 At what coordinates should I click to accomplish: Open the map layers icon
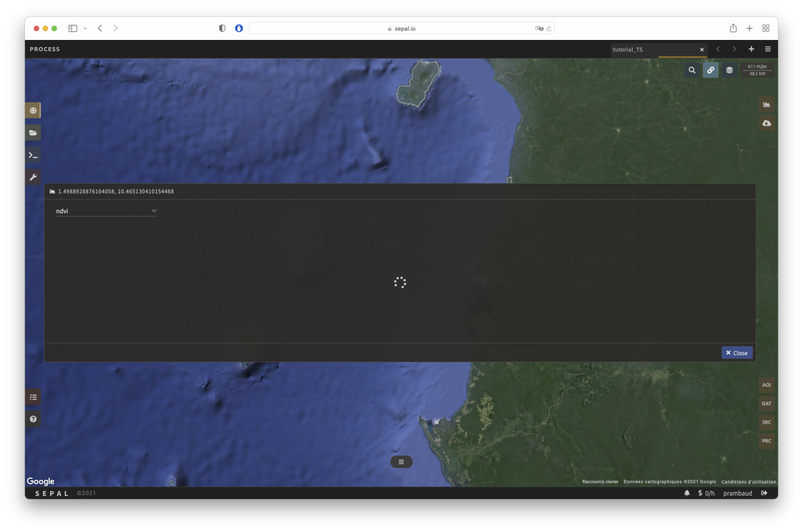[729, 70]
